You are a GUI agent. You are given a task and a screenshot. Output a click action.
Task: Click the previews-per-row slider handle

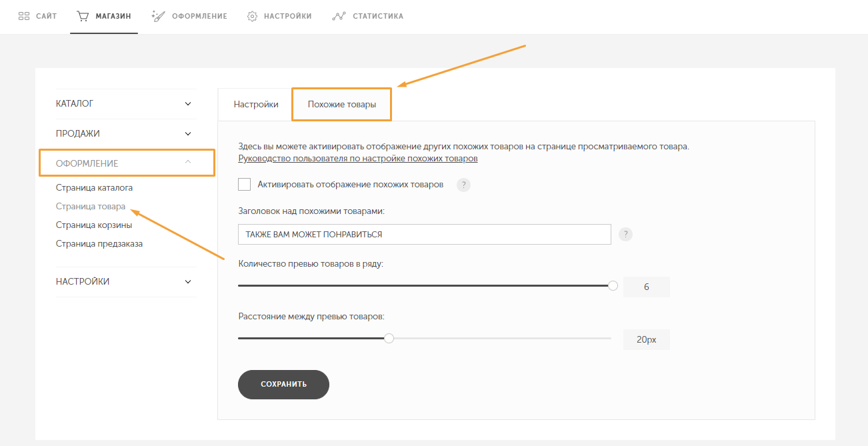pyautogui.click(x=613, y=285)
